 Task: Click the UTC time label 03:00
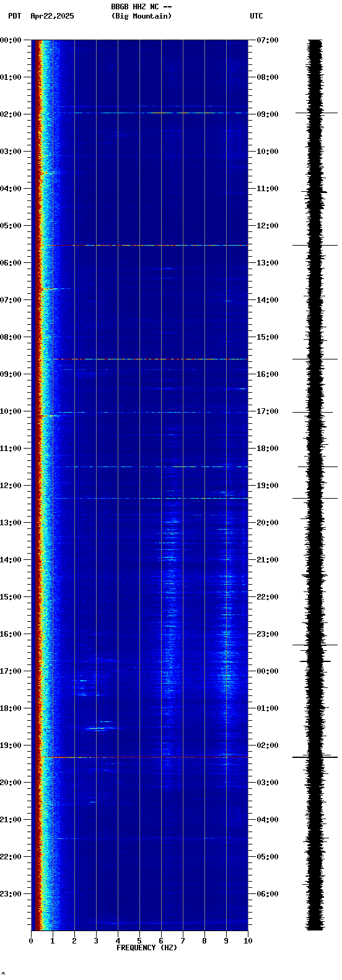tap(267, 783)
